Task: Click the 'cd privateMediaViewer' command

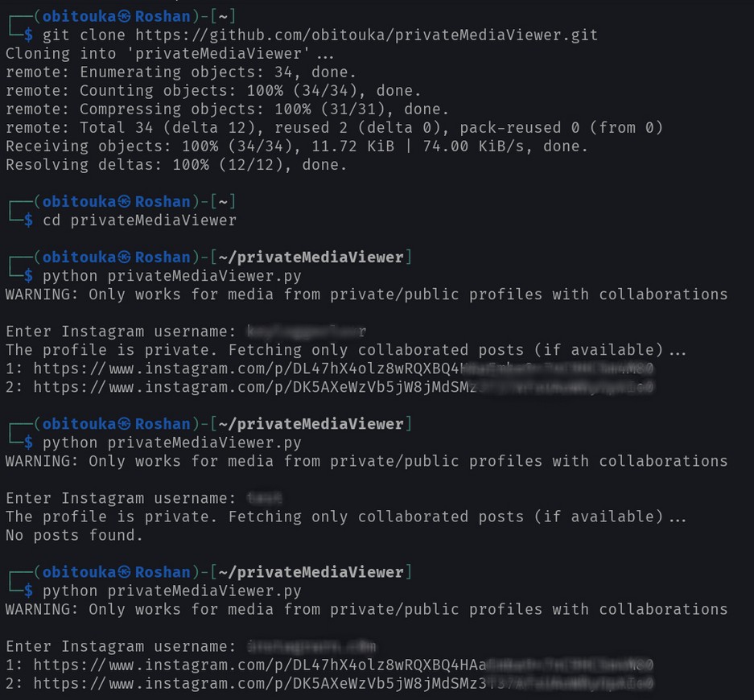Action: pyautogui.click(x=139, y=220)
